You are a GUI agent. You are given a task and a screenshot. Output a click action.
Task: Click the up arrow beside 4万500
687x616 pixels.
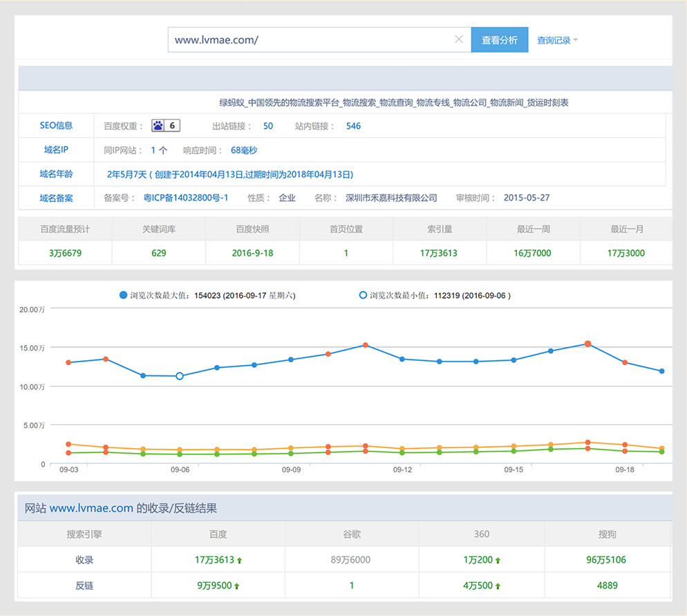tap(498, 586)
